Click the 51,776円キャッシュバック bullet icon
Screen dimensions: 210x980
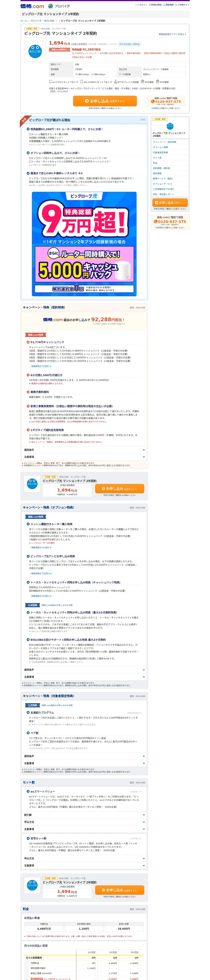click(x=28, y=342)
